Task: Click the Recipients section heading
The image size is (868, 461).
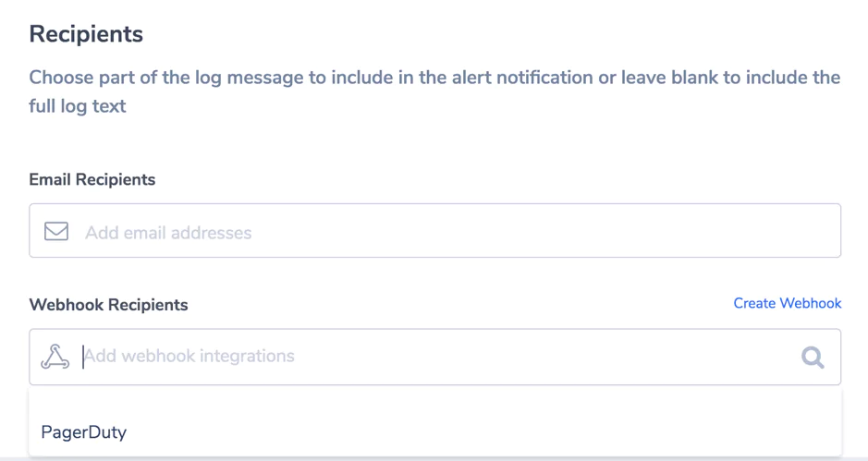Action: [86, 34]
